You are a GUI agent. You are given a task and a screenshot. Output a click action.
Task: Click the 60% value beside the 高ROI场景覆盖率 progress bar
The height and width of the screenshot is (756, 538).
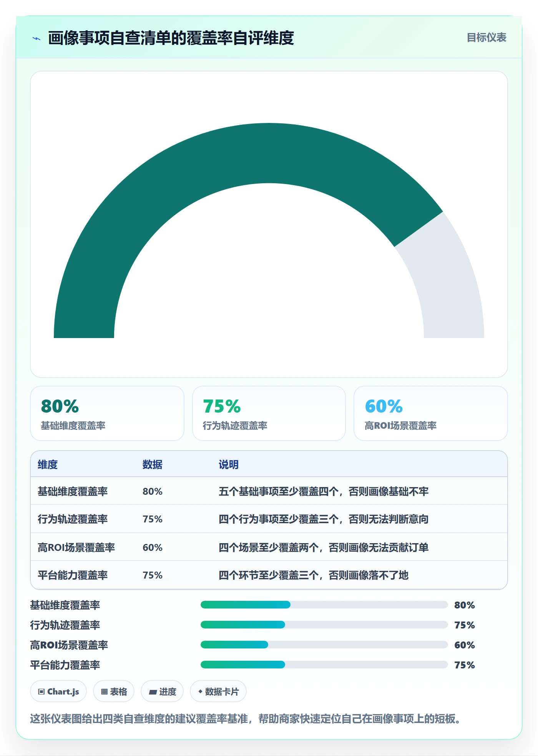(x=465, y=645)
